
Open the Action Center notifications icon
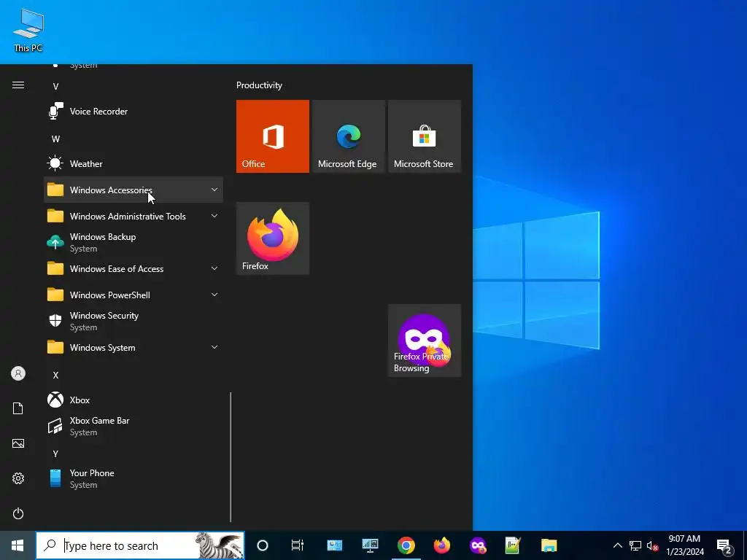point(724,546)
